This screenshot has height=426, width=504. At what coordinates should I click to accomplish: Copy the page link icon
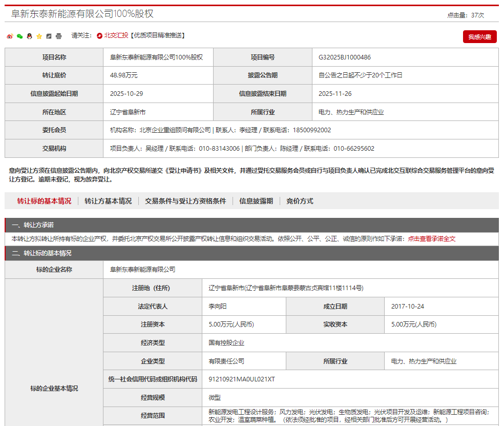coord(48,36)
